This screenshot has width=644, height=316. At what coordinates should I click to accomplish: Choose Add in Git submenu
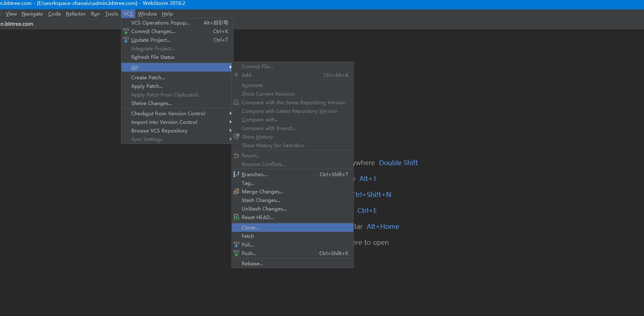[x=292, y=75]
